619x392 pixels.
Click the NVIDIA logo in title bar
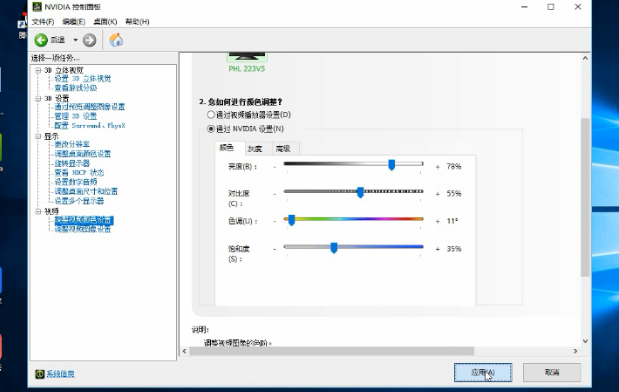[37, 7]
